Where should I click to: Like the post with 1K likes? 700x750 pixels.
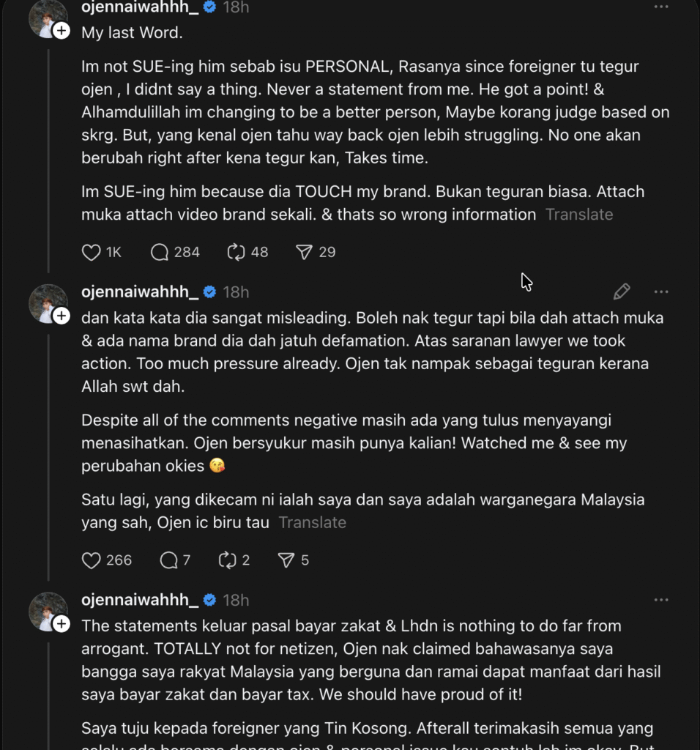(x=92, y=253)
